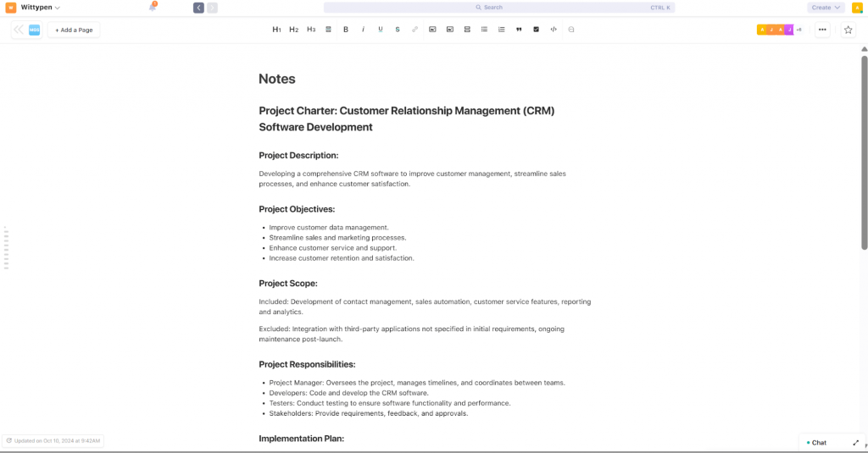Click bullet 'Increase customer retention and satisfaction.'
Viewport: 868px width, 453px height.
click(342, 258)
